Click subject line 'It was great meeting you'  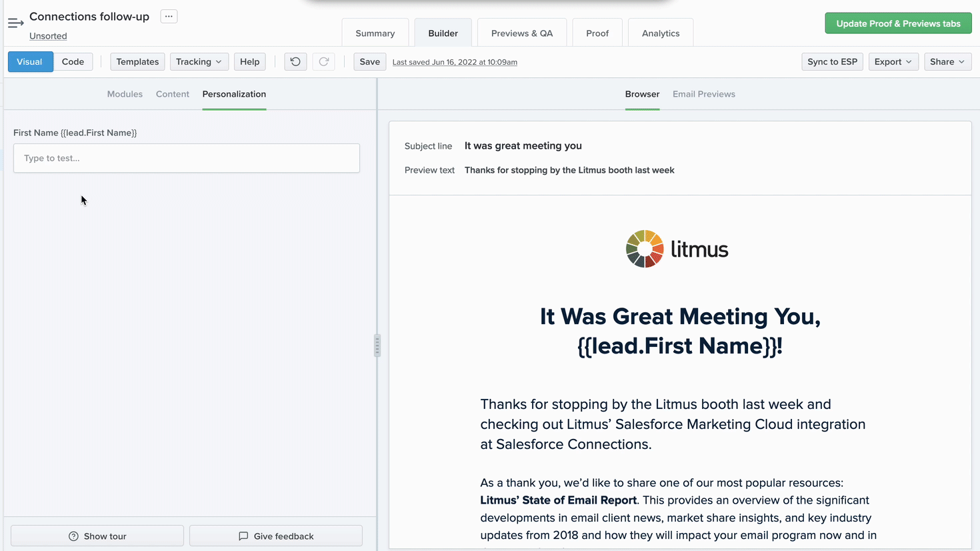[523, 145]
